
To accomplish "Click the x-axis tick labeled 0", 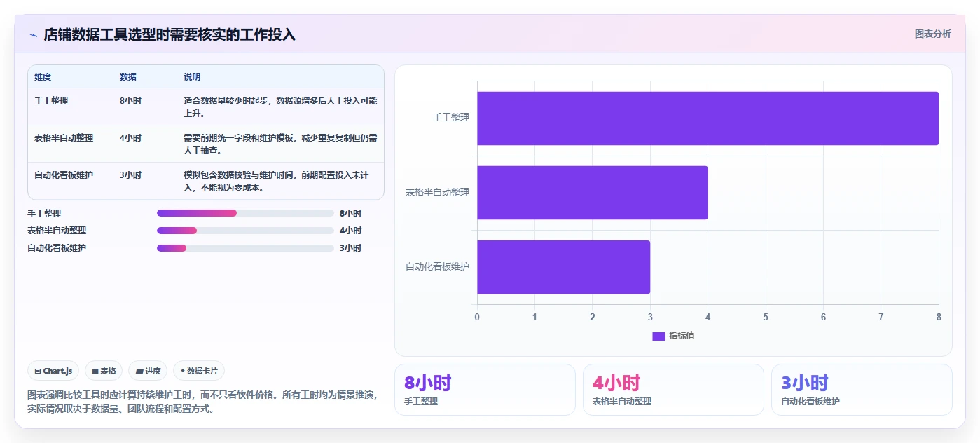I will tap(477, 317).
